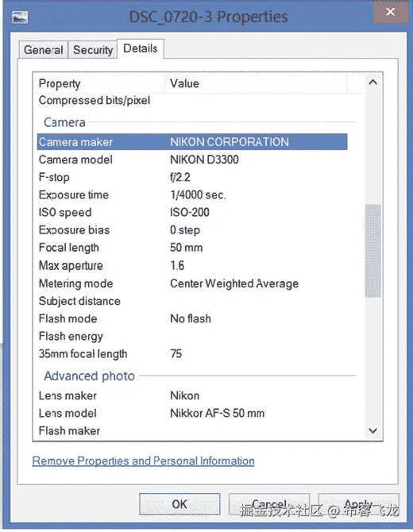Image resolution: width=413 pixels, height=532 pixels.
Task: Select the Lens model row
Action: [192, 413]
